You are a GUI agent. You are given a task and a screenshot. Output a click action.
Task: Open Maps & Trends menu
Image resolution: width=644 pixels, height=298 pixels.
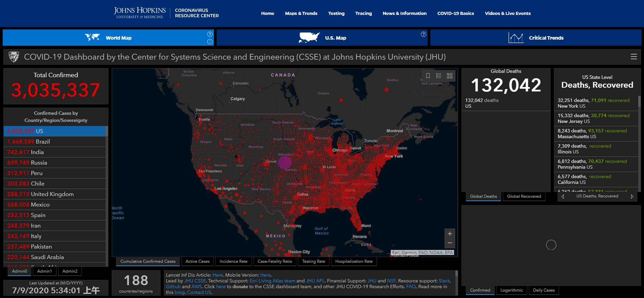[301, 14]
